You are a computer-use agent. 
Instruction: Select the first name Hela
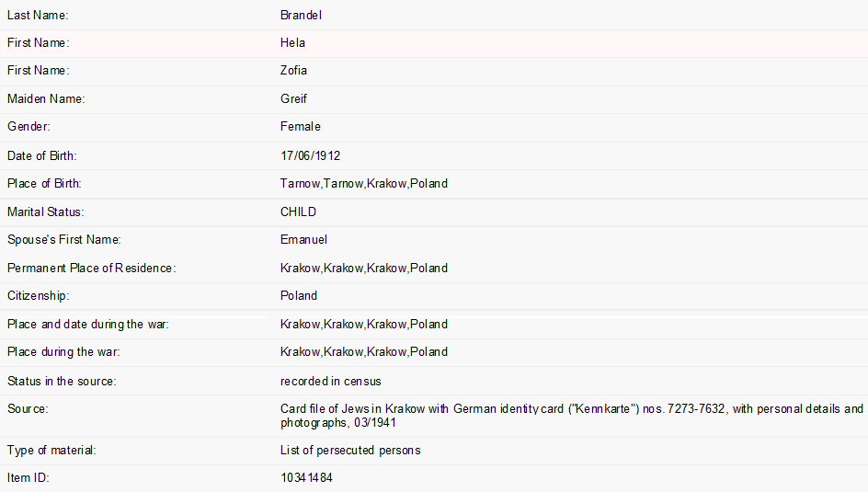point(292,42)
